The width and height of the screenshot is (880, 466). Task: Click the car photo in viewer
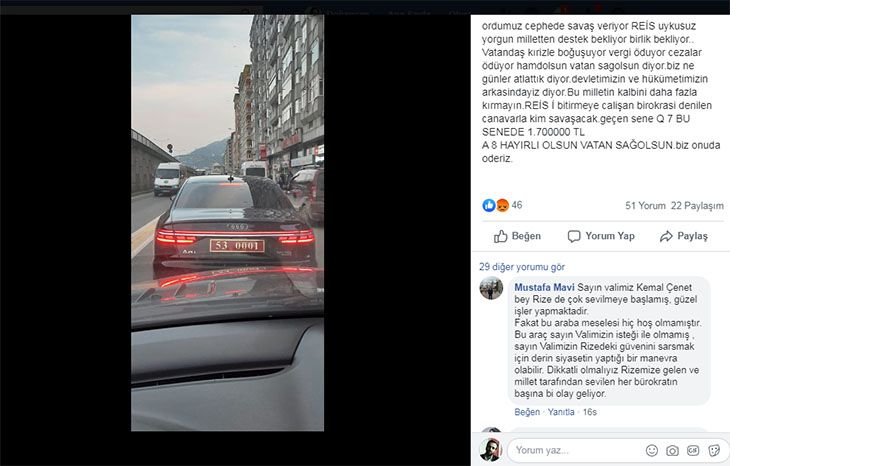coord(227,223)
